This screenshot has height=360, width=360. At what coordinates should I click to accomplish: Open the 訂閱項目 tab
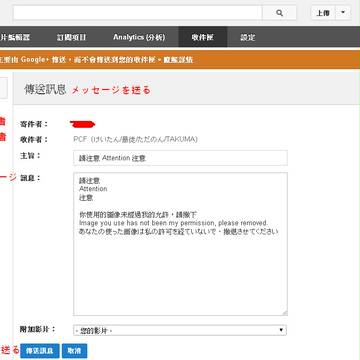click(x=71, y=37)
